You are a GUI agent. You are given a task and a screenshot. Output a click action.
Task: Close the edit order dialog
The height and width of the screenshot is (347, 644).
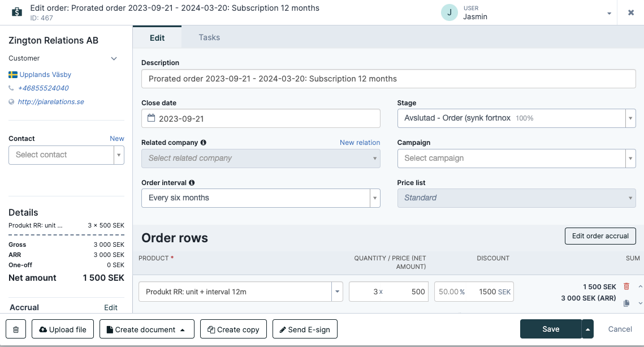[631, 12]
